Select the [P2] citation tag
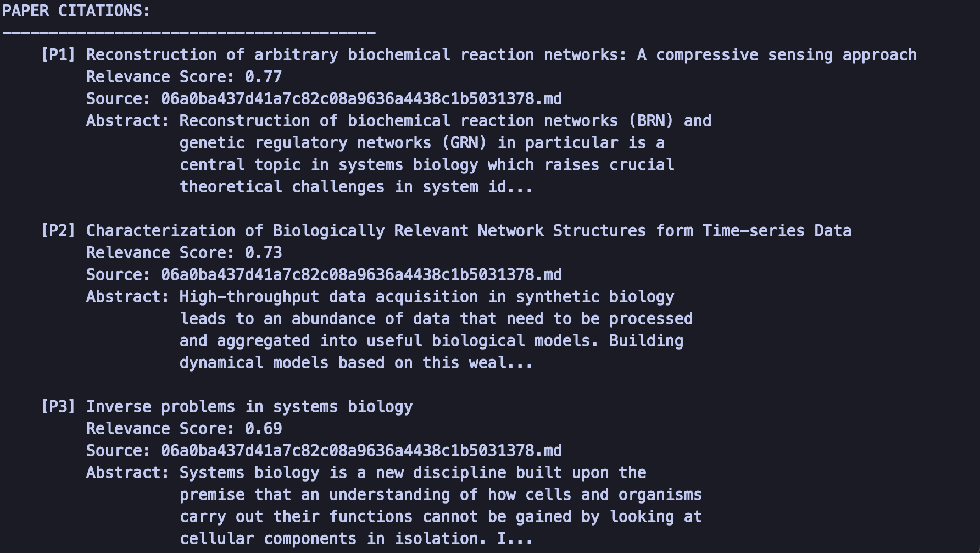The image size is (980, 553). pyautogui.click(x=58, y=231)
